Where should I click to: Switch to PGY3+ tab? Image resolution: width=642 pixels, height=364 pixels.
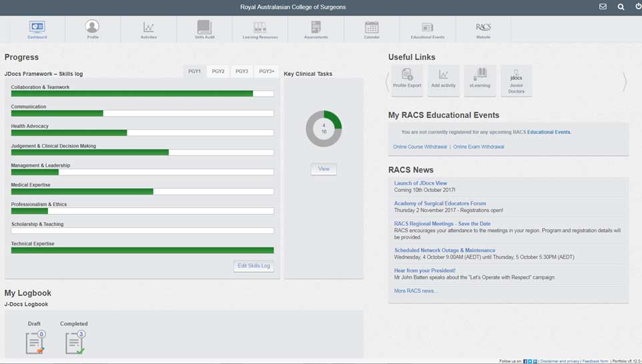pyautogui.click(x=266, y=71)
